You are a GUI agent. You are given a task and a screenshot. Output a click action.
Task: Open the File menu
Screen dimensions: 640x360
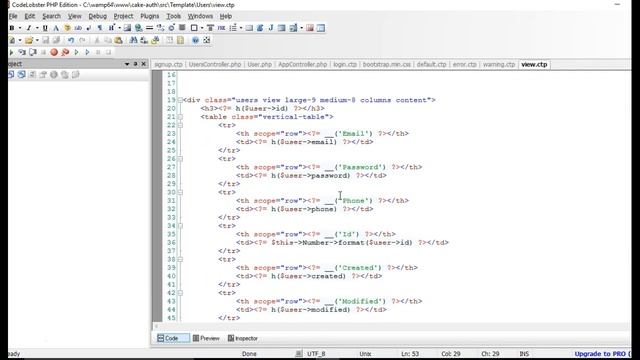click(x=13, y=16)
